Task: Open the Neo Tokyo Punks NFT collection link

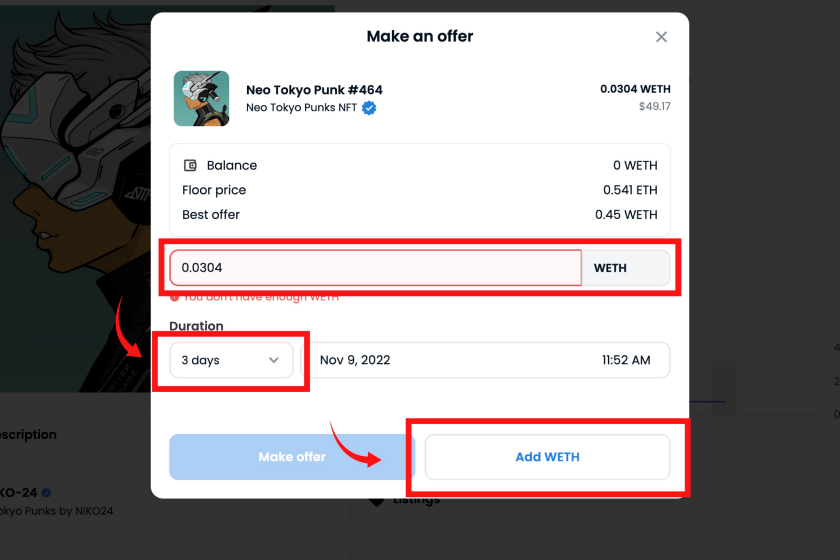Action: coord(301,108)
